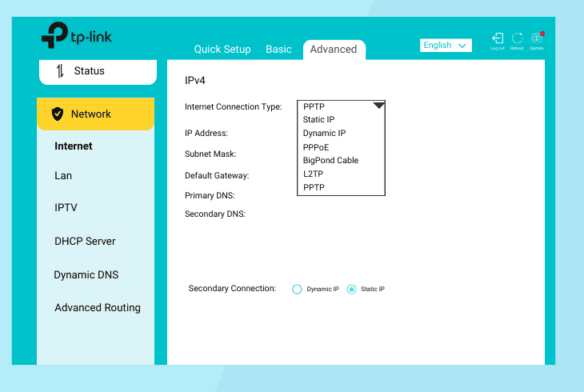Select Dynamic IP secondary connection radio
The image size is (584, 392).
(297, 289)
